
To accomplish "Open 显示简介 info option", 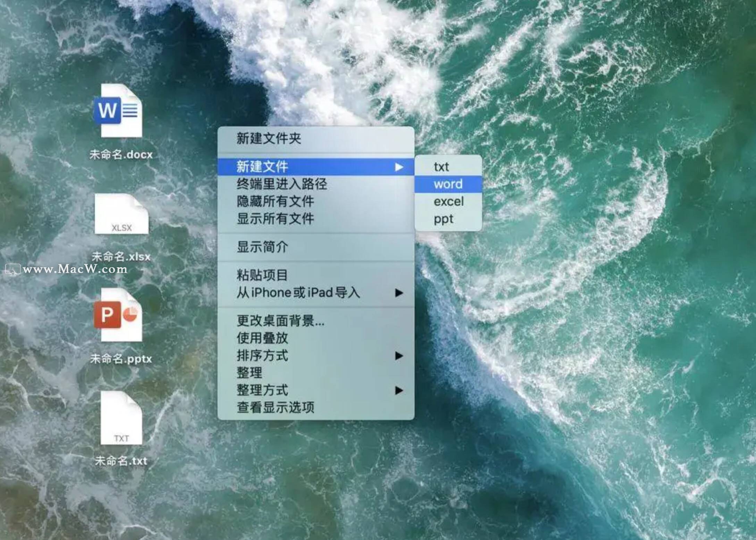I will [262, 247].
